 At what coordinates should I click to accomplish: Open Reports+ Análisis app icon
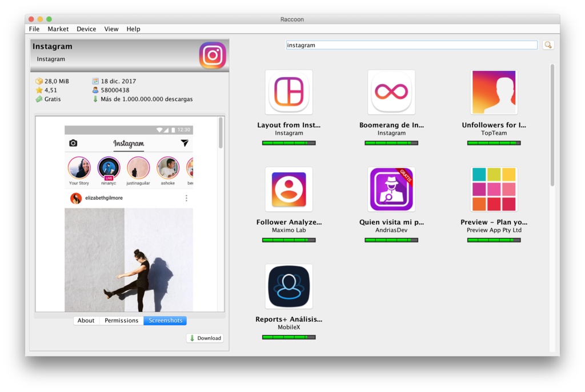289,286
